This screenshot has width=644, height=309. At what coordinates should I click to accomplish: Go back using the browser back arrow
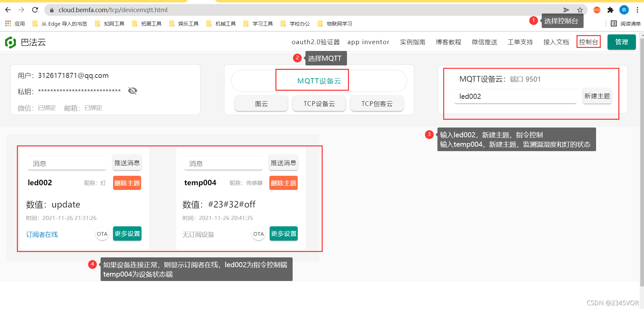(8, 10)
